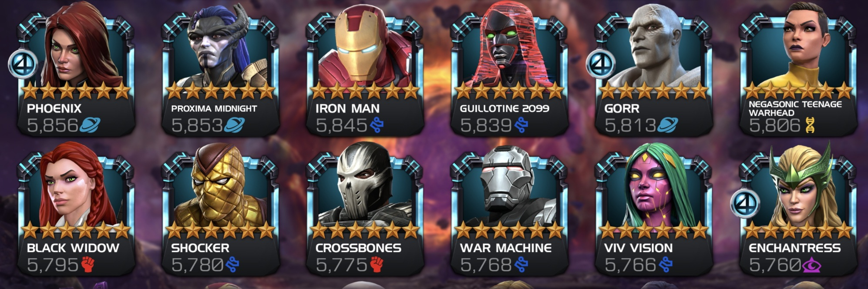Open the Proxima Midnight champion card
The width and height of the screenshot is (868, 289).
point(220,72)
